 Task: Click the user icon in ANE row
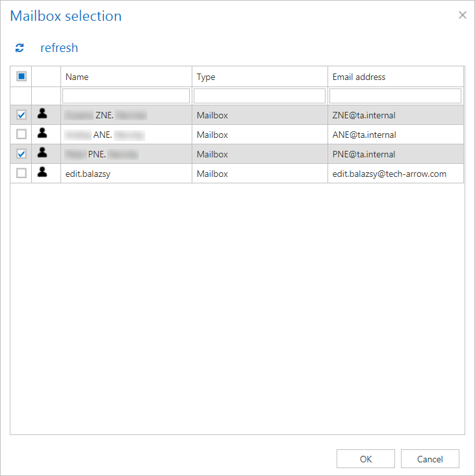click(42, 134)
